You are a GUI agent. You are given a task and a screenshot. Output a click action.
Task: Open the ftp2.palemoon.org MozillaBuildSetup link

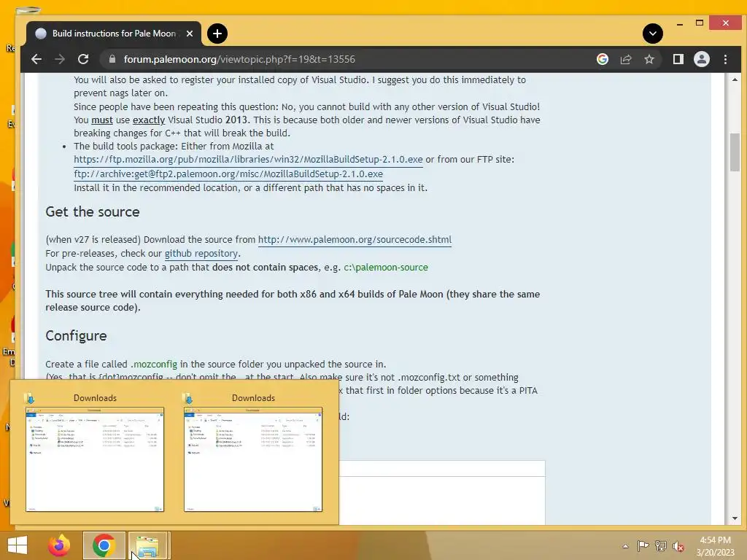tap(228, 174)
